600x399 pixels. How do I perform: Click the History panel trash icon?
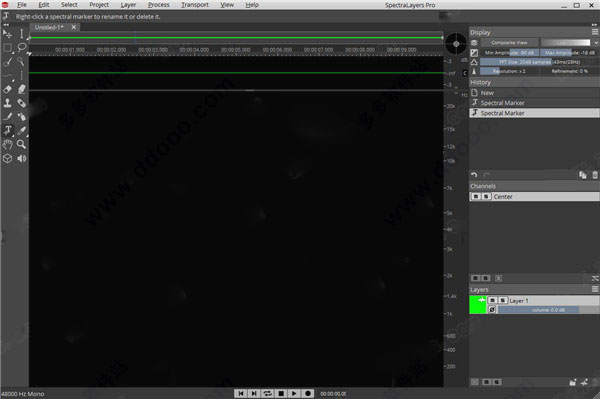point(595,175)
